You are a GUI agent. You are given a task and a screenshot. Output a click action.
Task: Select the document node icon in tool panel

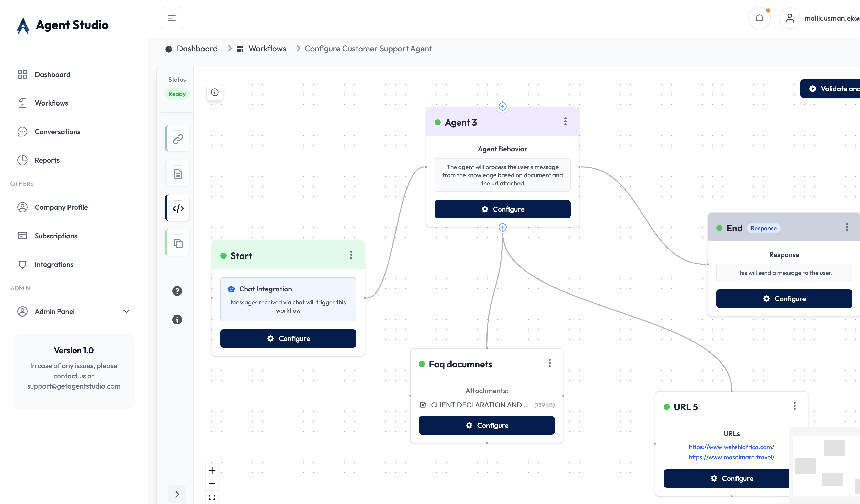178,173
